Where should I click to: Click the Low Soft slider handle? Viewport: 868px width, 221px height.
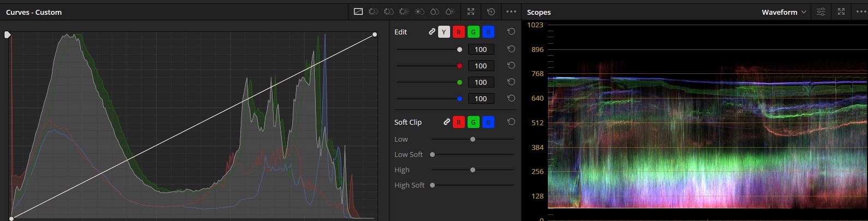pos(433,154)
